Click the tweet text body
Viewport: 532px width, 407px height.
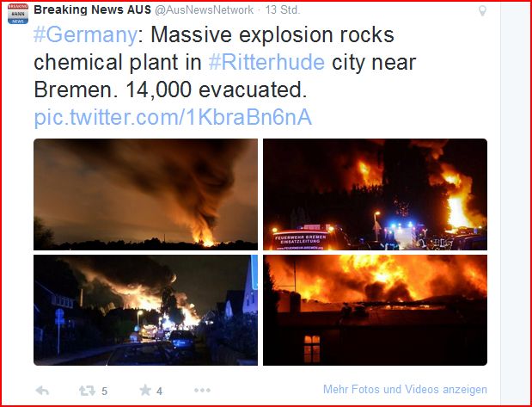(224, 63)
